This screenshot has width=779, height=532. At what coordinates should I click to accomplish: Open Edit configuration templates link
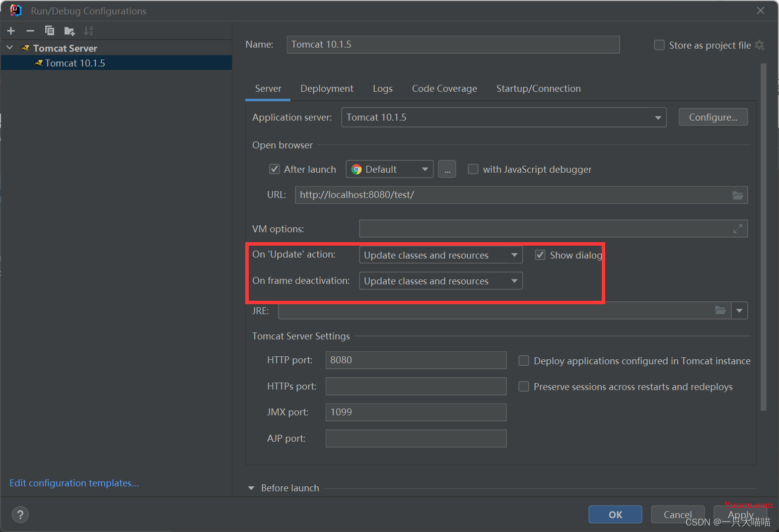[74, 483]
